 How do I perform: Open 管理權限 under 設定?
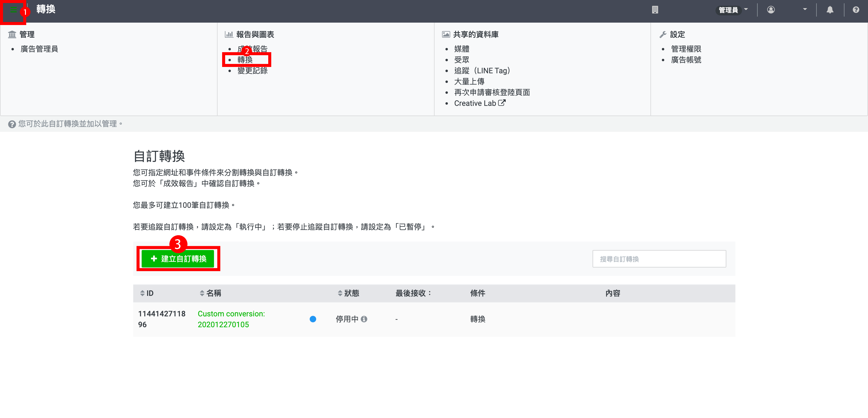(686, 49)
